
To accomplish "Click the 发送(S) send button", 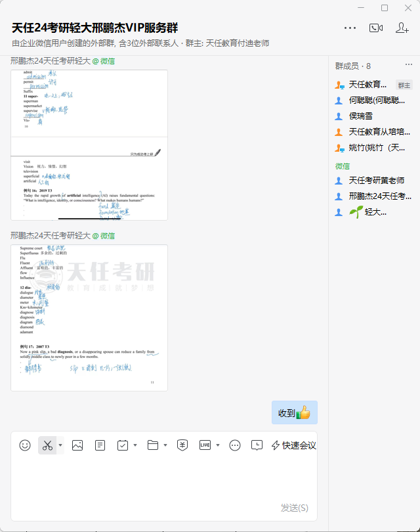I will pyautogui.click(x=294, y=508).
